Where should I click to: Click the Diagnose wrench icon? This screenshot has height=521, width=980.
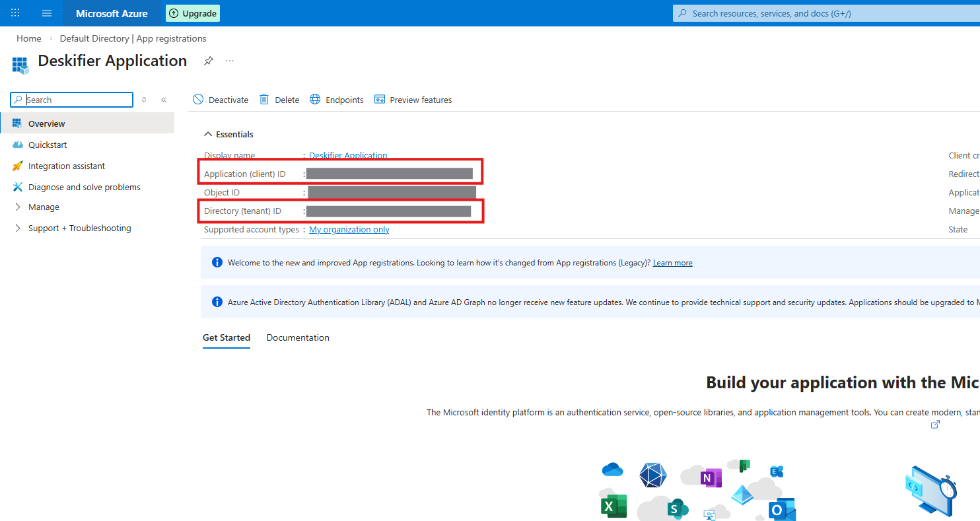tap(17, 187)
